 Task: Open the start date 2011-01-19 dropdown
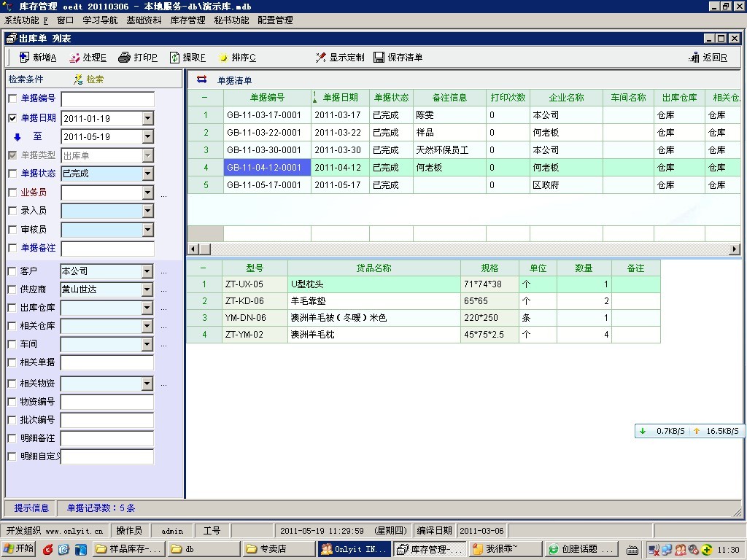pos(148,118)
